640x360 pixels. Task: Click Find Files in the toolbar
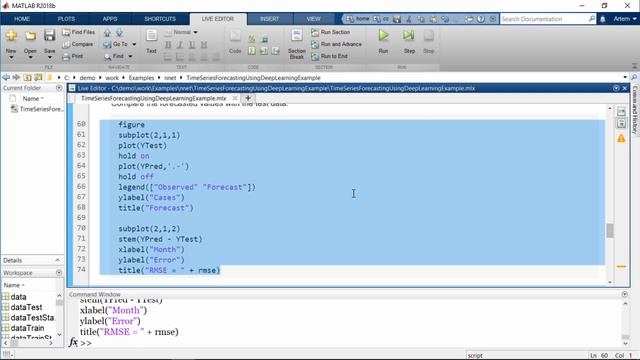[78, 32]
